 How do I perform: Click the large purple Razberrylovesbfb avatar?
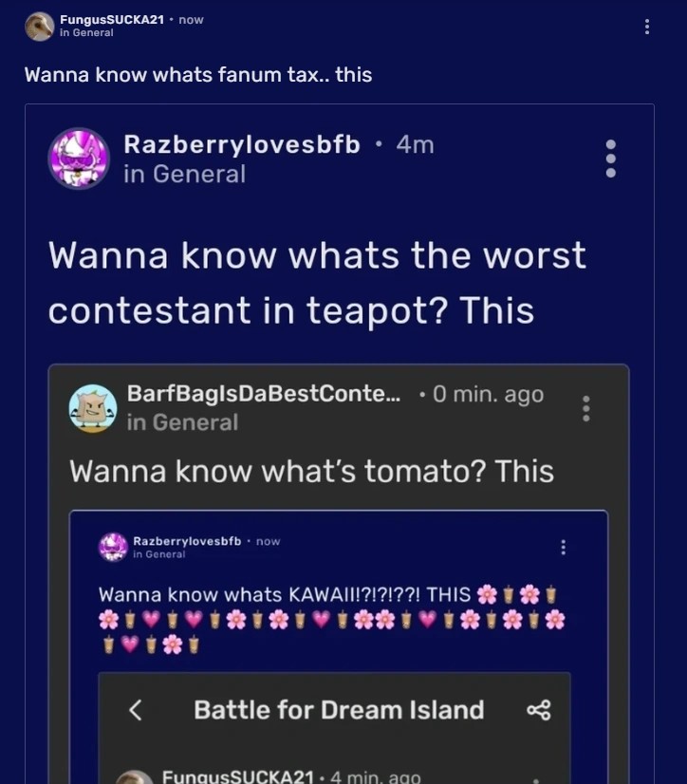[79, 159]
